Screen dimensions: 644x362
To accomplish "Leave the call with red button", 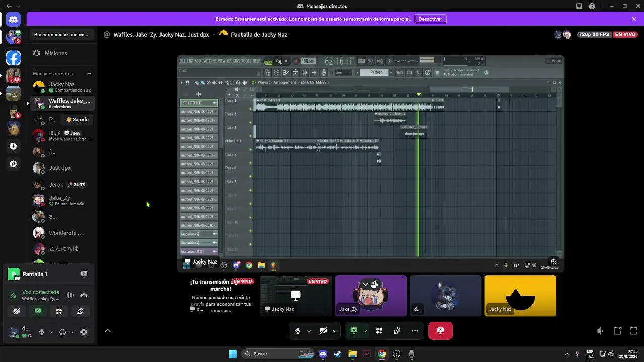I will click(440, 331).
